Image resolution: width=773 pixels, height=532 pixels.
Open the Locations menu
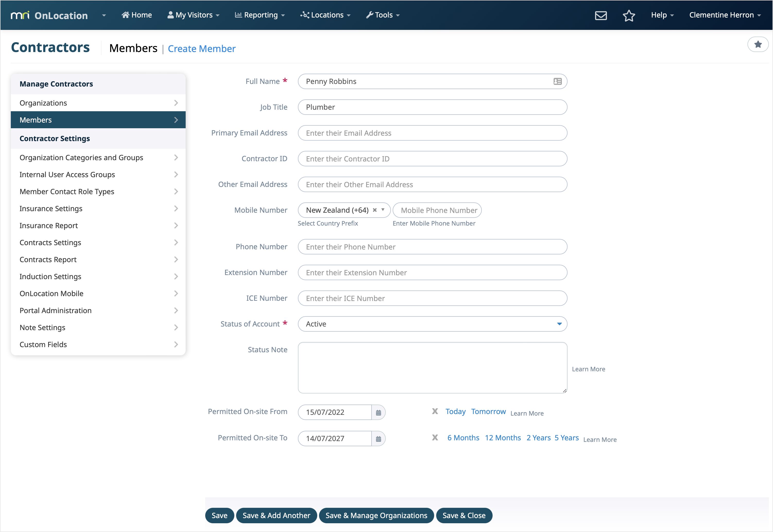(x=325, y=15)
